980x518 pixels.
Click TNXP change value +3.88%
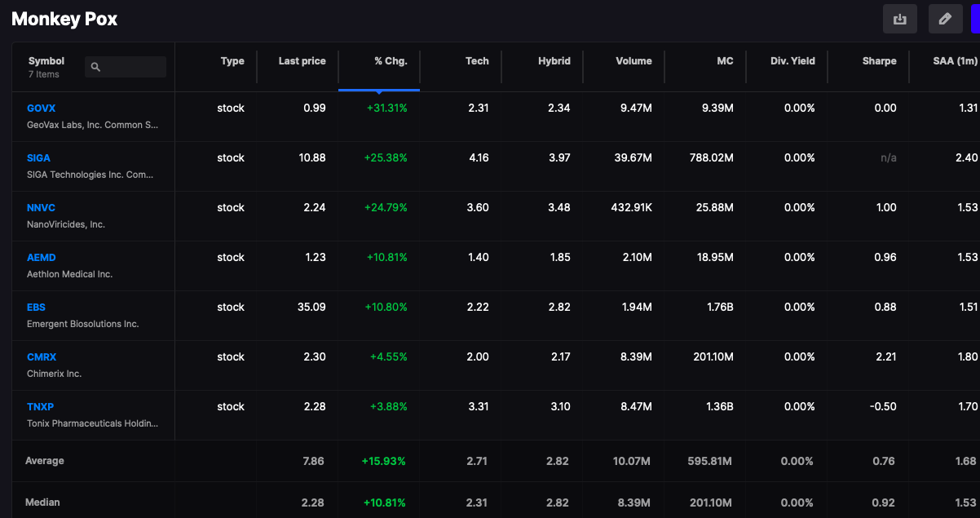pyautogui.click(x=389, y=407)
